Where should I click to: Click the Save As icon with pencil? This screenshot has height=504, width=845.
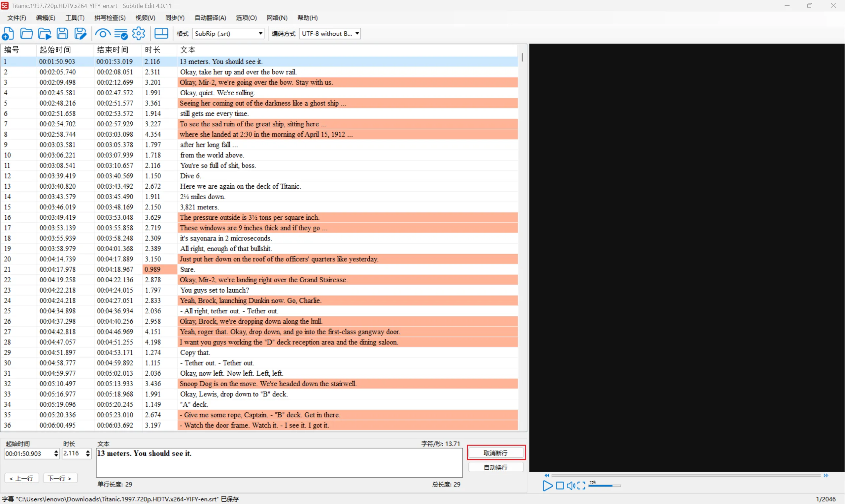[x=80, y=33]
